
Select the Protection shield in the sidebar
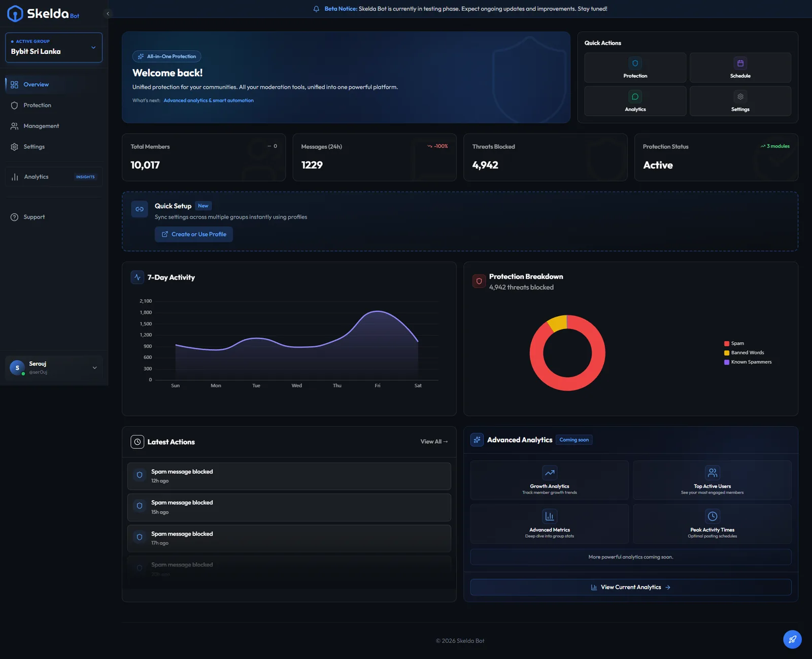[x=15, y=105]
